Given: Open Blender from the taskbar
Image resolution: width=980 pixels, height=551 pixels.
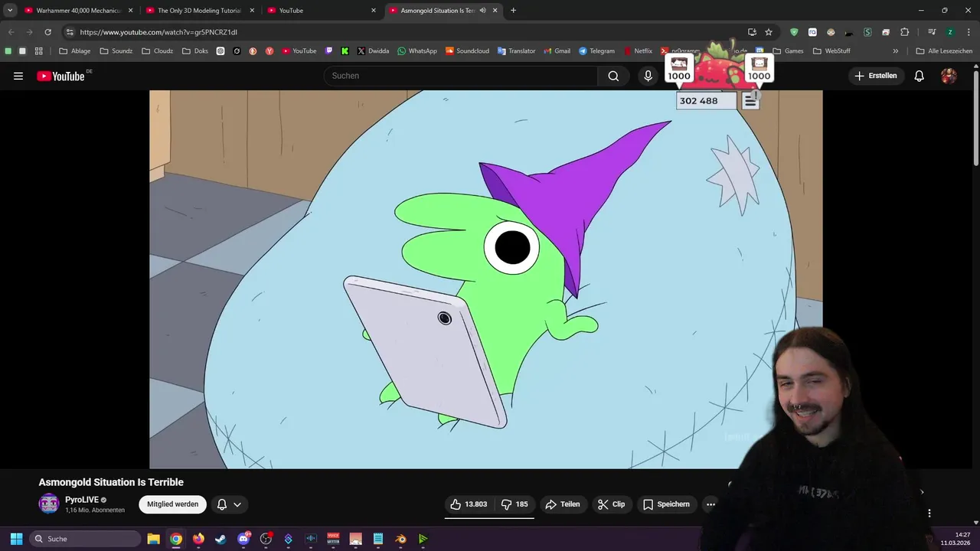Looking at the screenshot, I should (400, 539).
